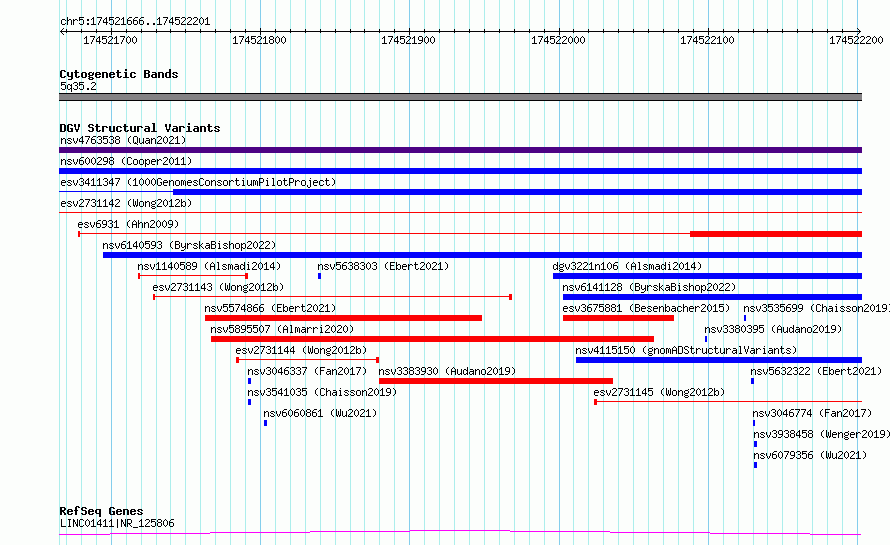Click ruler position 174522100

pyautogui.click(x=707, y=40)
